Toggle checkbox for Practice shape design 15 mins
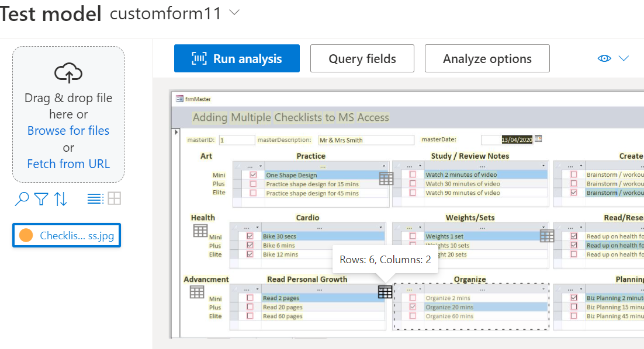644x349 pixels. pos(254,184)
